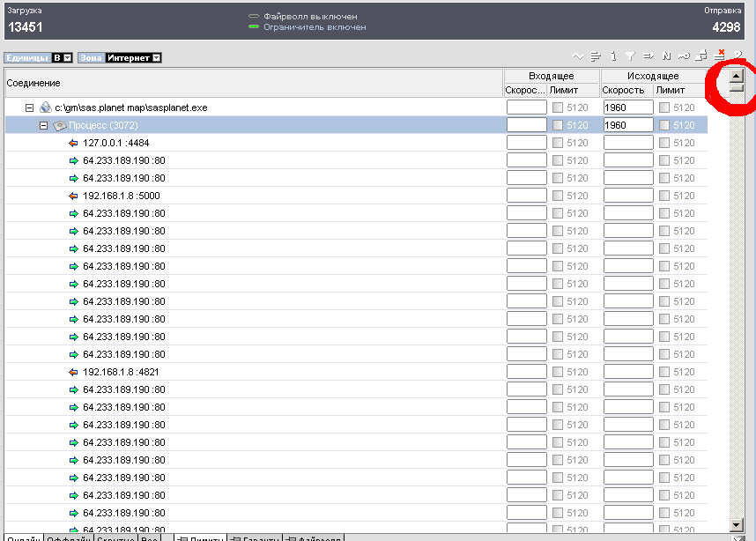Screen dimensions: 756x541
Task: Collapse the Процесс (3072) node
Action: click(x=43, y=125)
